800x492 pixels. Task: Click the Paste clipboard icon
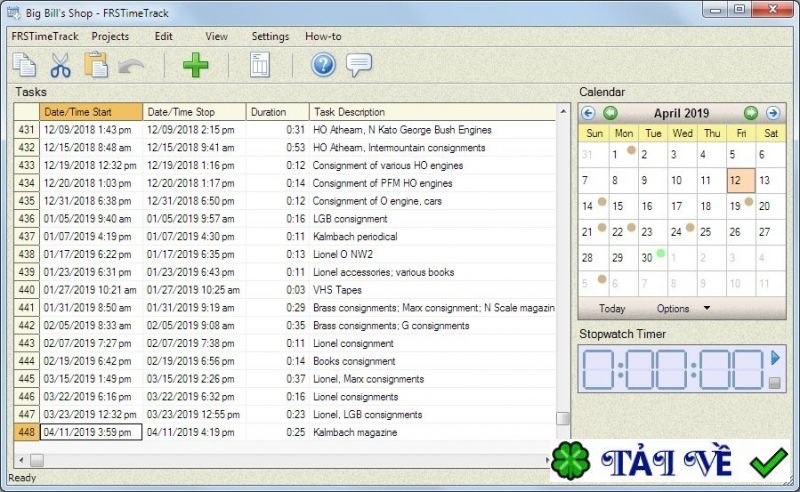96,65
